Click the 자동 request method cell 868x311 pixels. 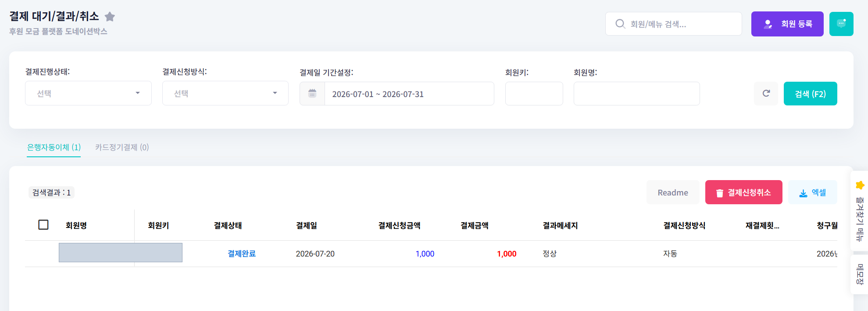click(x=670, y=253)
